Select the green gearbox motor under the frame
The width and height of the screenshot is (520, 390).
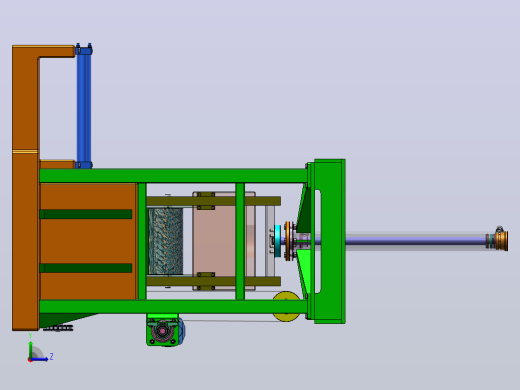pos(164,330)
